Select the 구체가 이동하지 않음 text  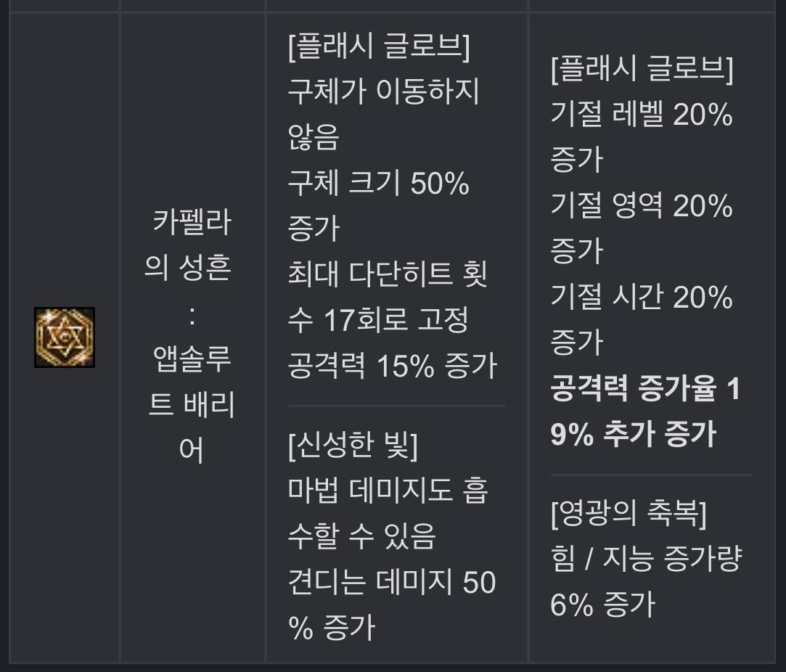click(x=383, y=114)
